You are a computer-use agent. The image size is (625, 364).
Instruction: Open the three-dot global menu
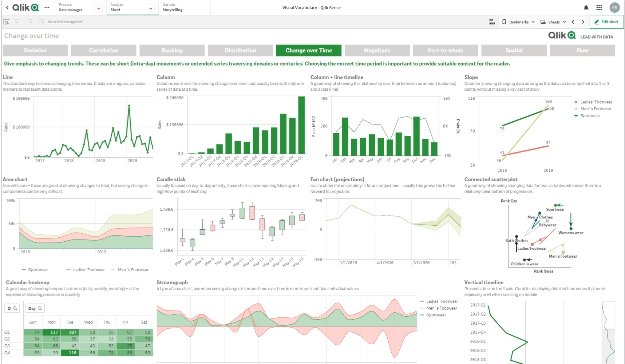point(47,7)
